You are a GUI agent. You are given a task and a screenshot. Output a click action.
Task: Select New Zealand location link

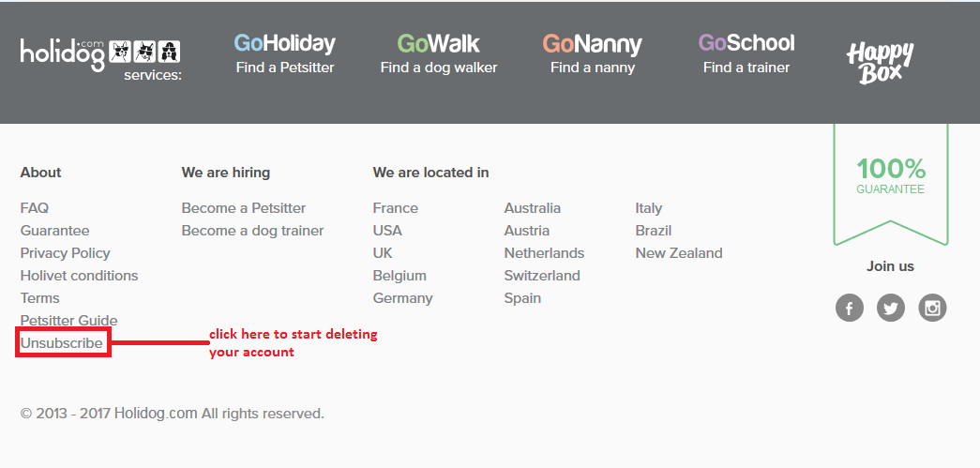[x=679, y=253]
